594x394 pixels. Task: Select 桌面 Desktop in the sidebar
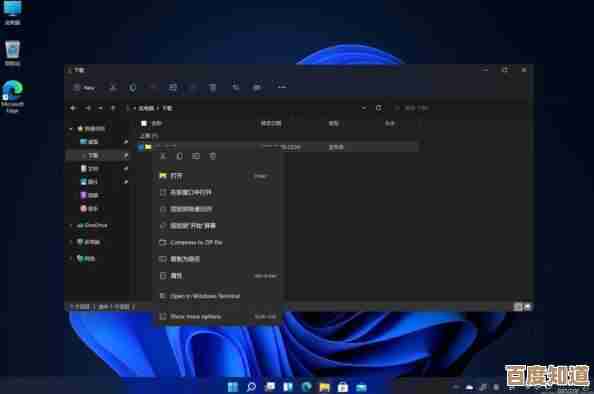(89, 142)
